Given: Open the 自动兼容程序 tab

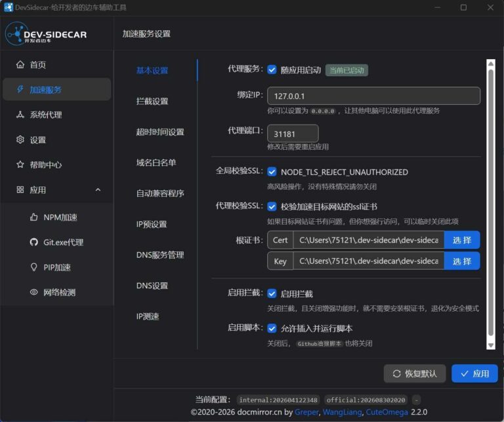Looking at the screenshot, I should 160,193.
